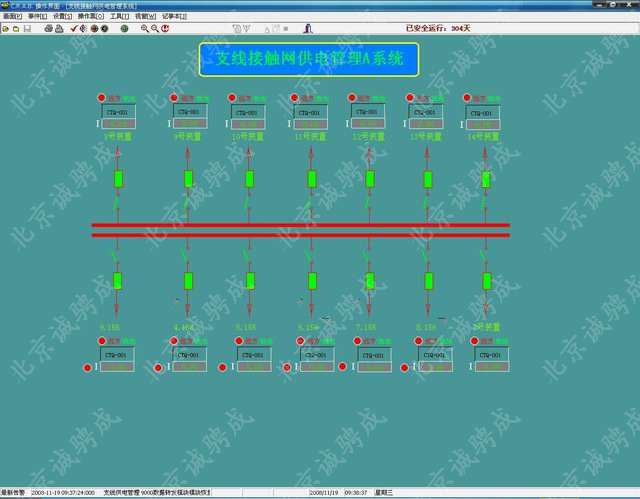Toggle the green breaker under 9号装置
640x499 pixels.
[x=188, y=179]
